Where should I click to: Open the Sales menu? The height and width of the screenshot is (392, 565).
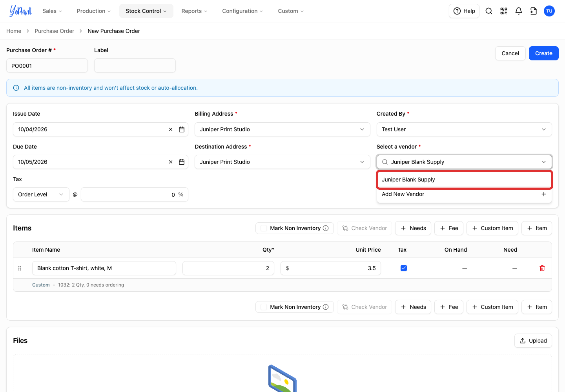53,11
